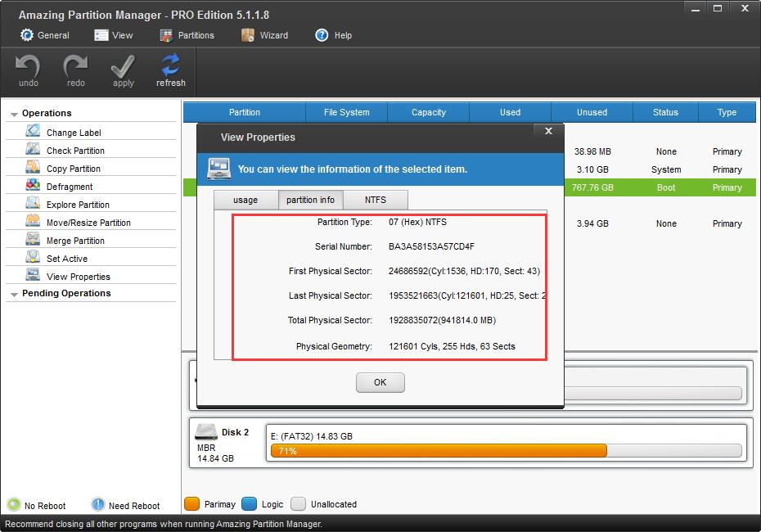Collapse the Operations section
This screenshot has width=761, height=532.
14,114
